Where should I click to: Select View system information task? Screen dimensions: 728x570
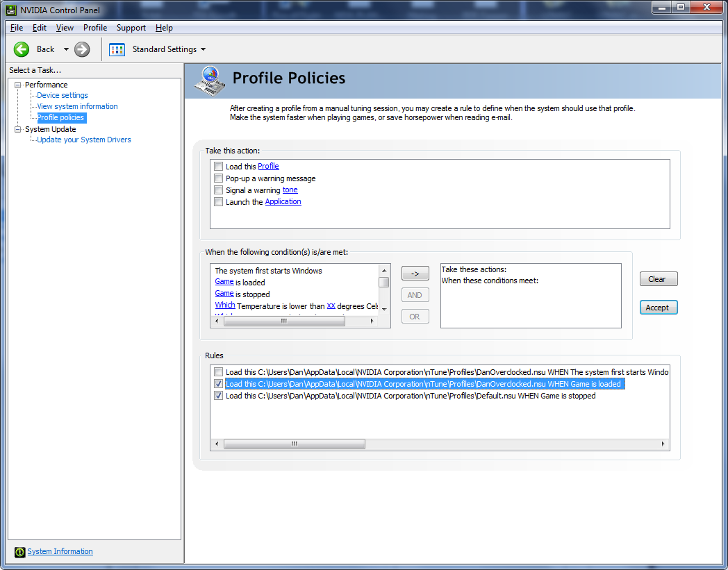(x=77, y=106)
